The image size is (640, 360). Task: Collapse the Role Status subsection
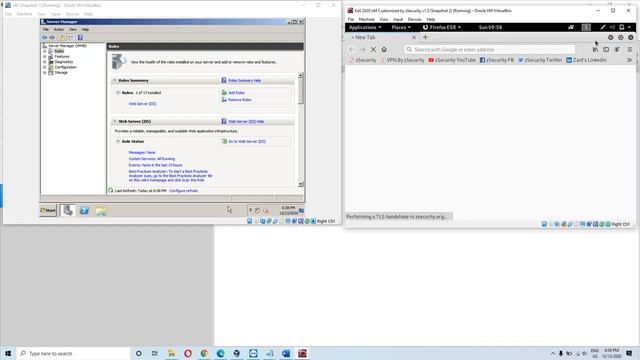[118, 141]
